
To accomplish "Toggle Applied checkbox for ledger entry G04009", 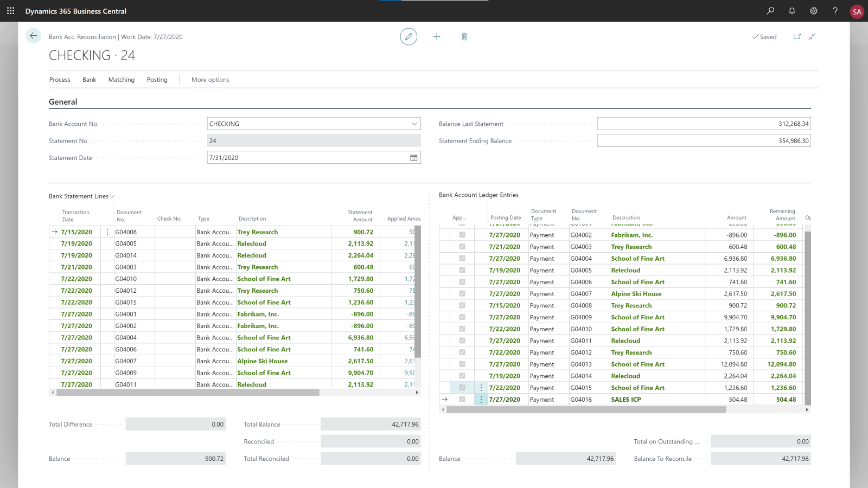I will click(462, 317).
